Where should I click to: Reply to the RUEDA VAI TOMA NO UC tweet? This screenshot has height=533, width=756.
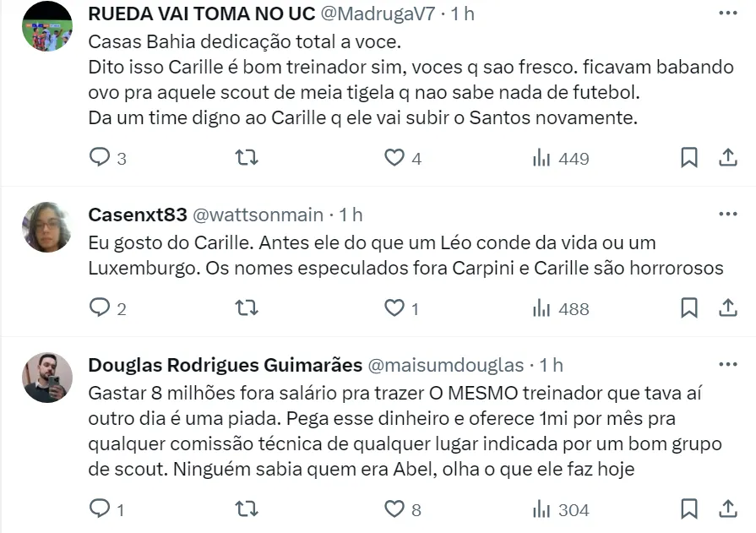pyautogui.click(x=101, y=158)
